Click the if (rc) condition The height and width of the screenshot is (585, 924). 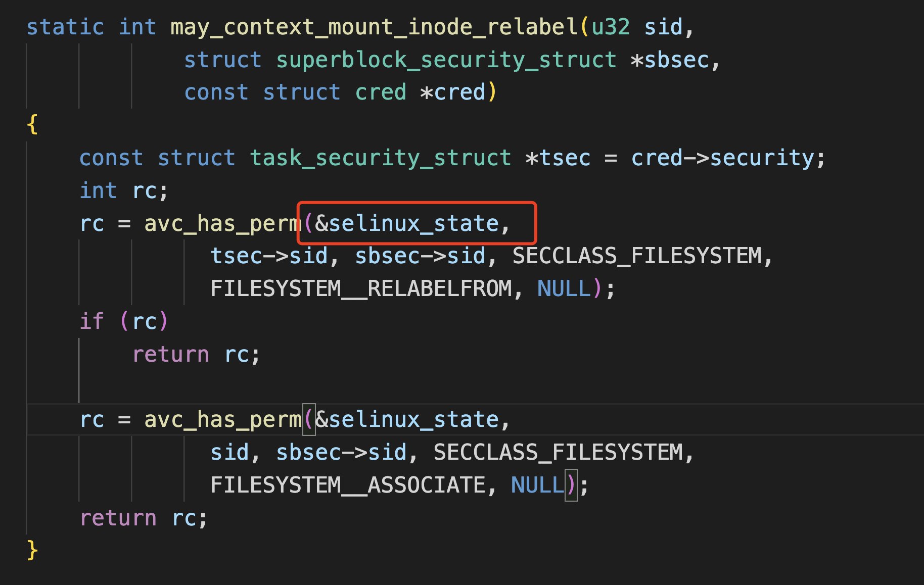[x=124, y=322]
